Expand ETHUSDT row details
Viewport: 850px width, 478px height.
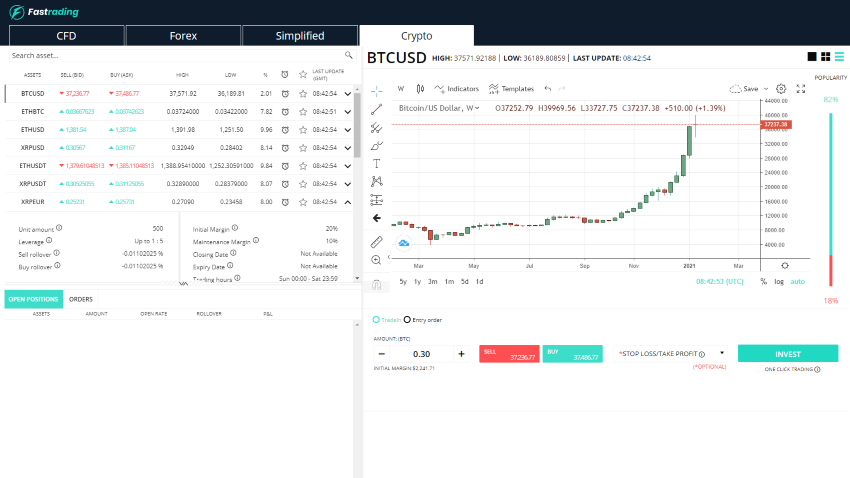tap(347, 166)
